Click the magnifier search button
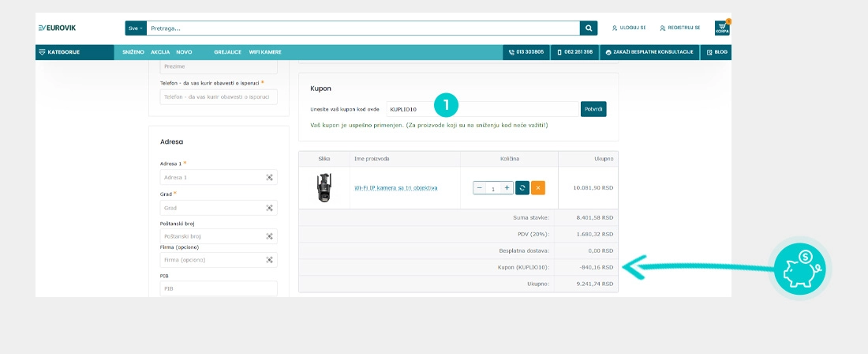Viewport: 868px width, 354px height. pos(589,28)
